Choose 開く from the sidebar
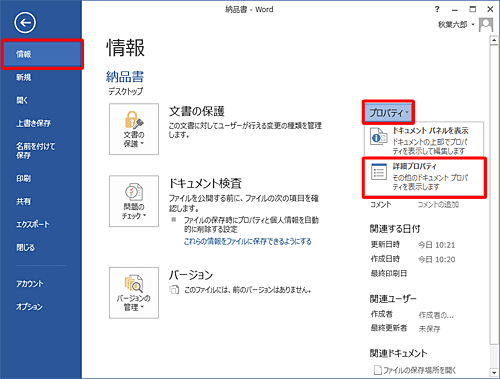The image size is (500, 379). point(22,100)
